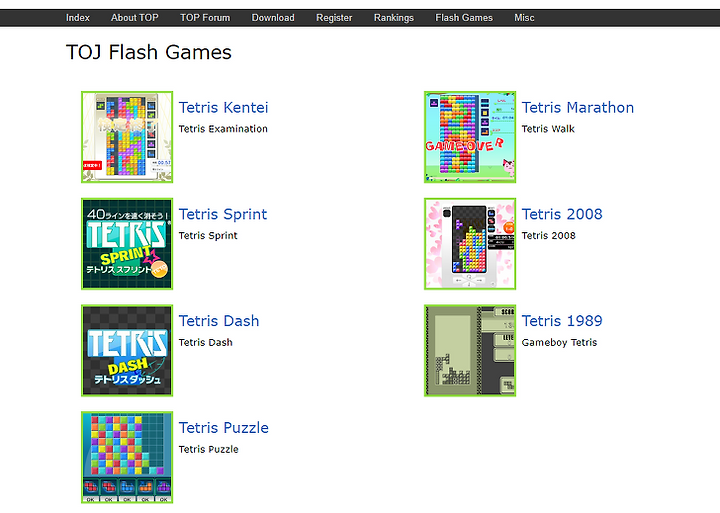Follow the Tetris Marathon link
The width and height of the screenshot is (720, 513).
(x=578, y=107)
